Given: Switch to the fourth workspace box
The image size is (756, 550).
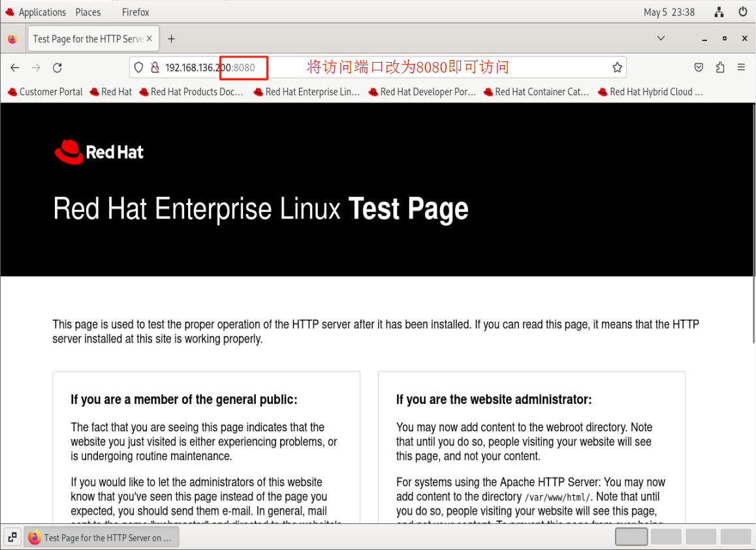Looking at the screenshot, I should pyautogui.click(x=736, y=536).
